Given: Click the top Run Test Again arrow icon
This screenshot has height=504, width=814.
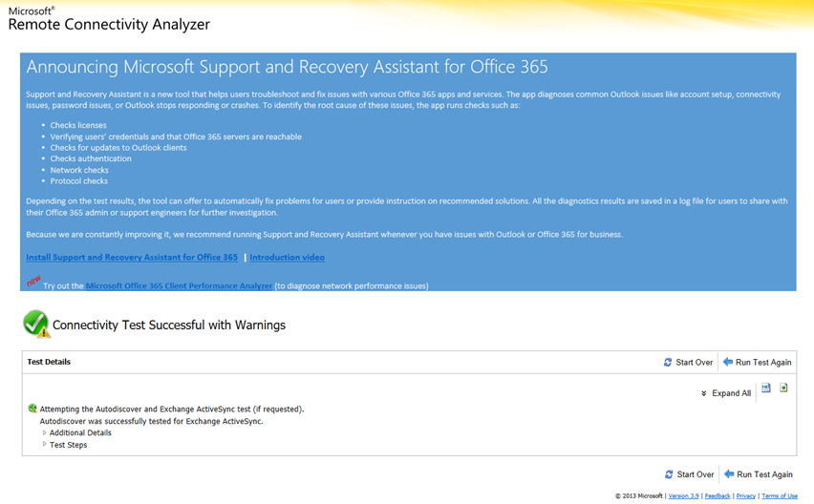Looking at the screenshot, I should click(728, 363).
